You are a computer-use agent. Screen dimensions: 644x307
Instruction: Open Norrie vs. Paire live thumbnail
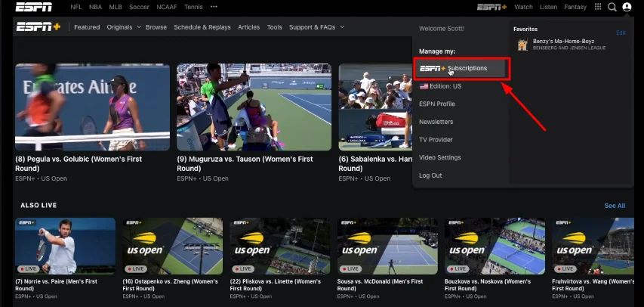[x=65, y=246]
